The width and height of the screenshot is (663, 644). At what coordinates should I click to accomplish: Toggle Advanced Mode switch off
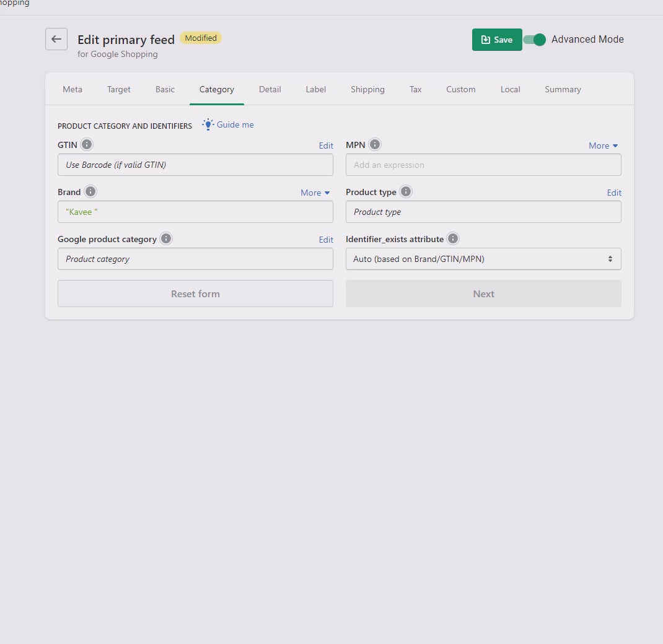534,40
